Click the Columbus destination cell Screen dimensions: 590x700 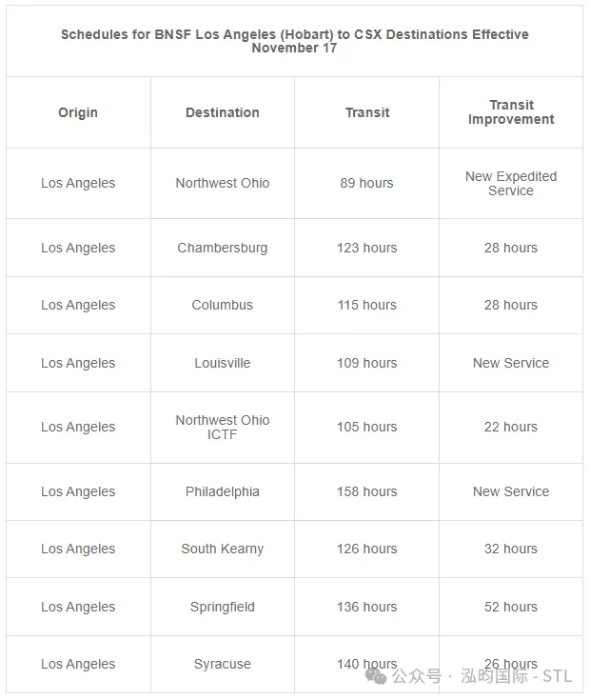(223, 305)
